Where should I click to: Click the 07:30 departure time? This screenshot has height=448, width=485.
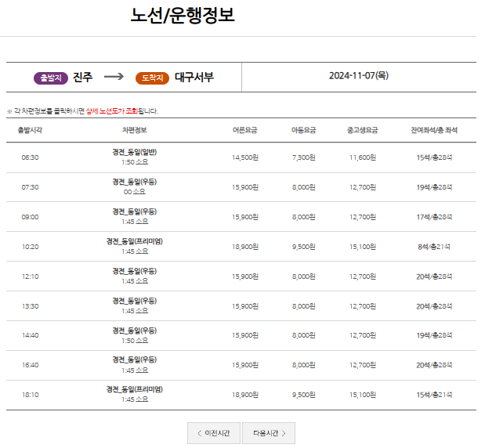coord(30,187)
